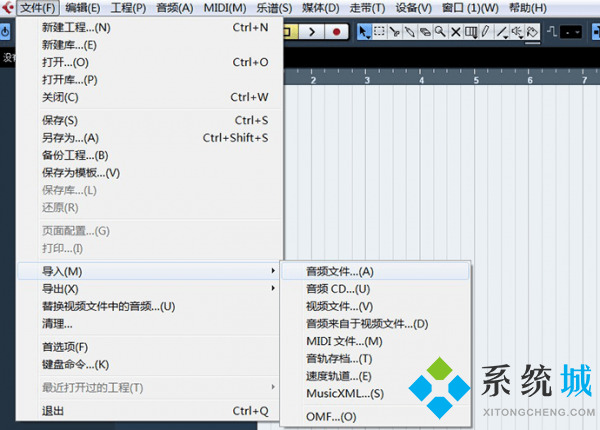The height and width of the screenshot is (430, 600).
Task: Select the Erase tool
Action: (425, 31)
